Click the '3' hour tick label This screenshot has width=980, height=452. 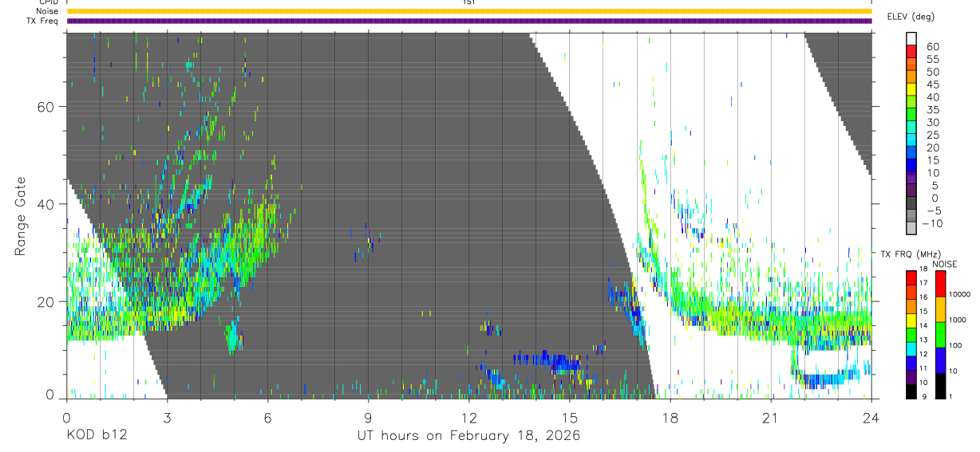pos(167,417)
